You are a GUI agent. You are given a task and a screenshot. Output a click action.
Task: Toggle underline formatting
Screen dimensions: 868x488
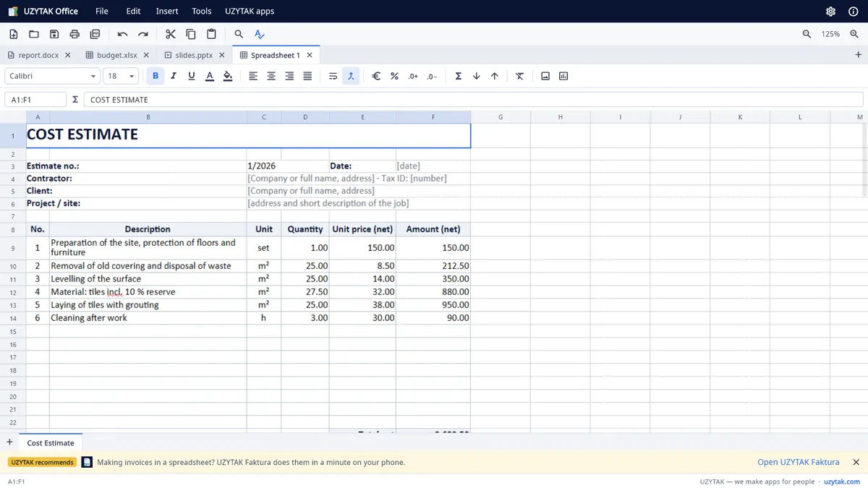click(191, 76)
